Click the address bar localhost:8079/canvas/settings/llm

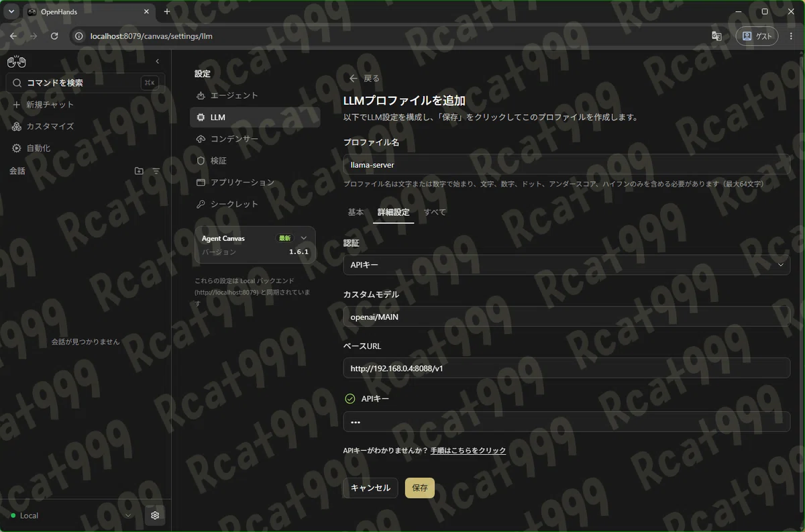(x=151, y=36)
